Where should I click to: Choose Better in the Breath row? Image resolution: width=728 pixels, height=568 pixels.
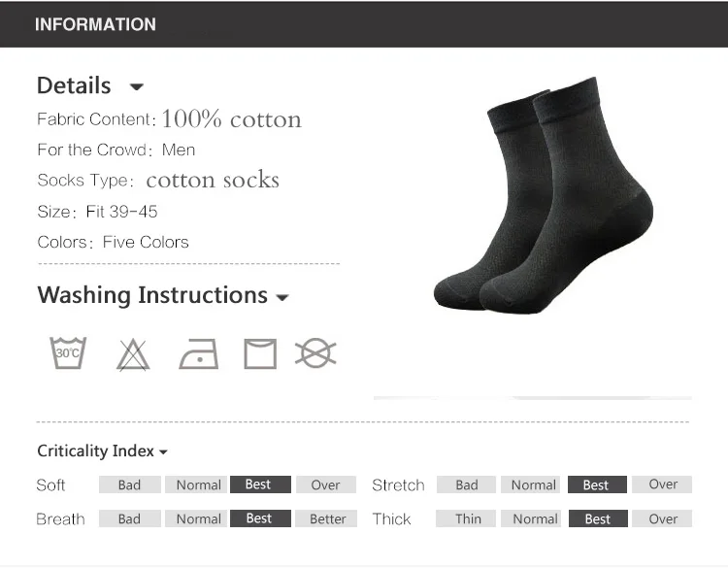point(327,518)
